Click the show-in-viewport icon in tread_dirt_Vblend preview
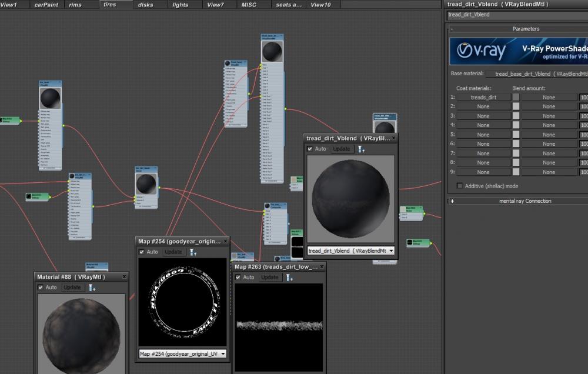This screenshot has width=588, height=374. tap(360, 149)
